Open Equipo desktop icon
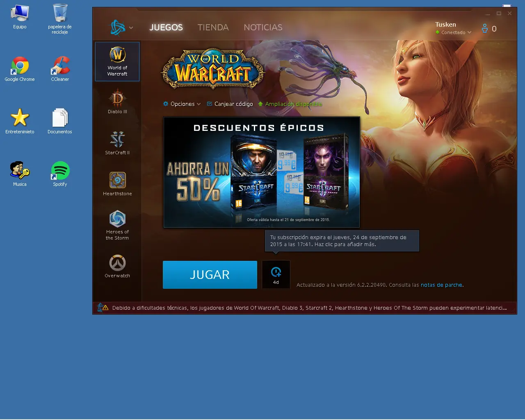The image size is (525, 420). pos(20,17)
